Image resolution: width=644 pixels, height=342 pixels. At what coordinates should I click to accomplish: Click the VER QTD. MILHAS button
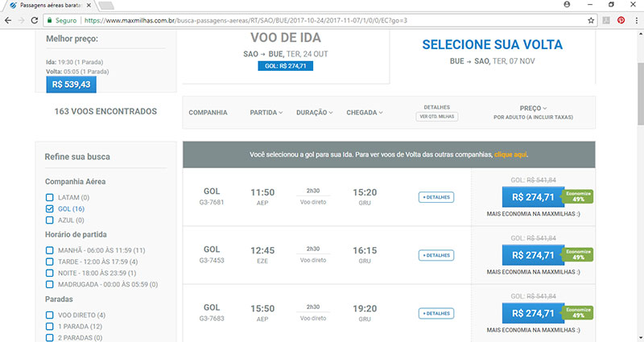(436, 117)
